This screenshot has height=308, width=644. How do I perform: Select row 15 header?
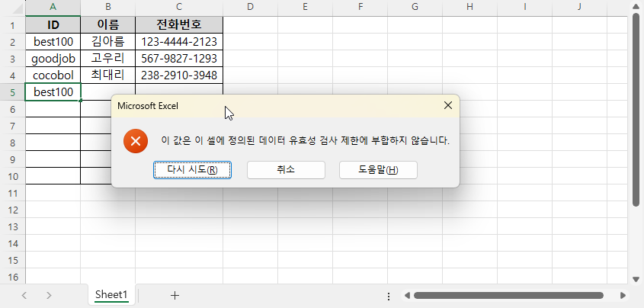[13, 261]
